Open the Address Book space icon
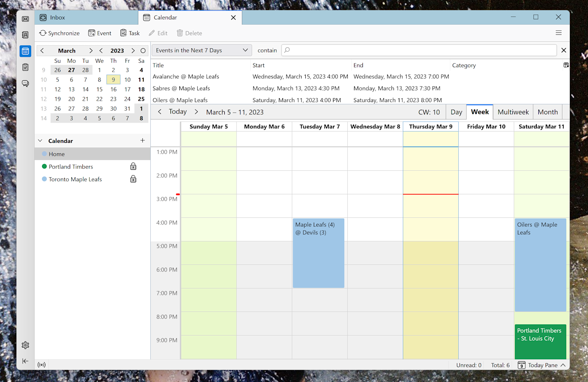This screenshot has height=382, width=588. coord(25,35)
